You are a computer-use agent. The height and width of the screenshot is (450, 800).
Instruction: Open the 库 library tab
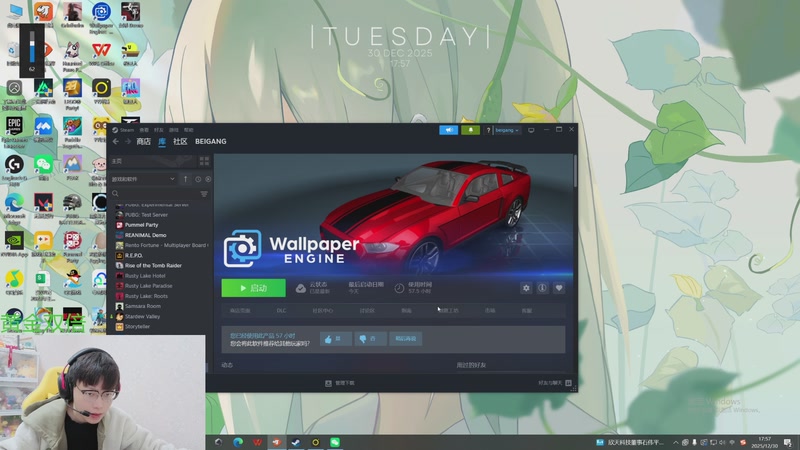162,141
